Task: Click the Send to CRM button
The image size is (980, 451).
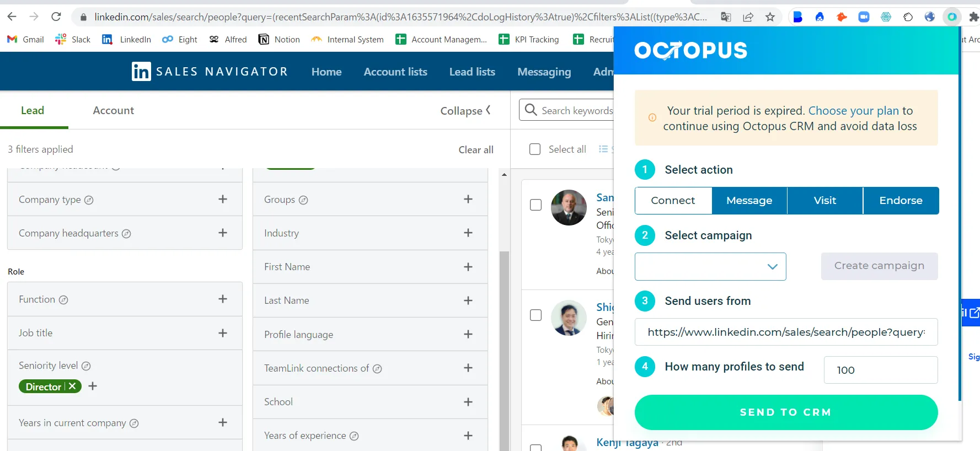Action: (786, 412)
